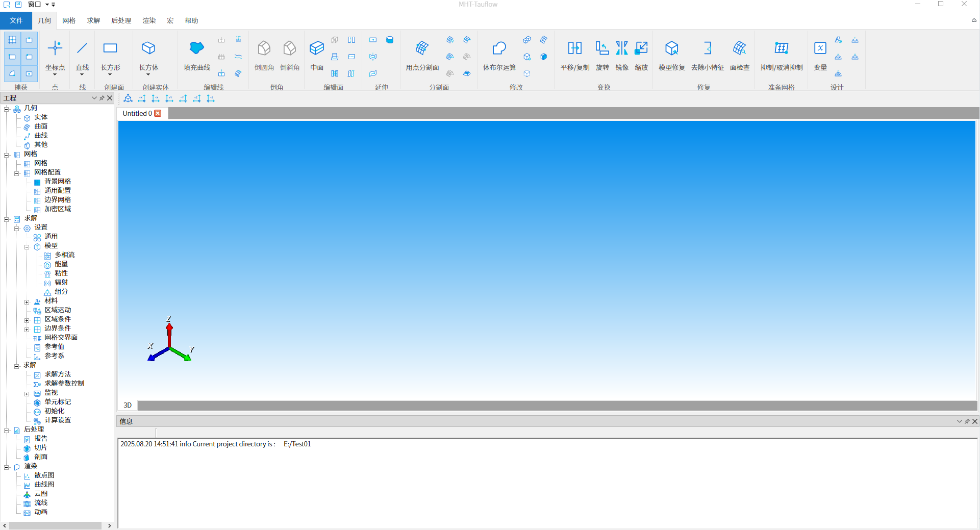This screenshot has width=980, height=530.
Task: Toggle the face center snap capture button
Action: (29, 73)
